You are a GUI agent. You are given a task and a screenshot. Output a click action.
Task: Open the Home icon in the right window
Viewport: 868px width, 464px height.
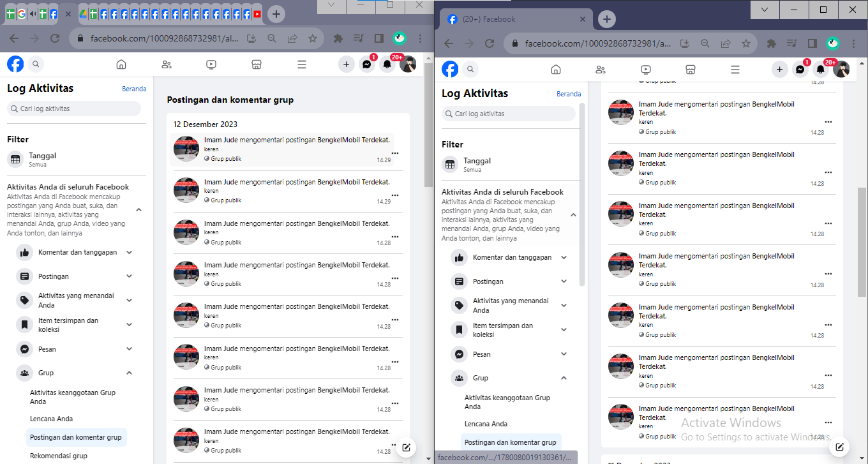click(556, 70)
